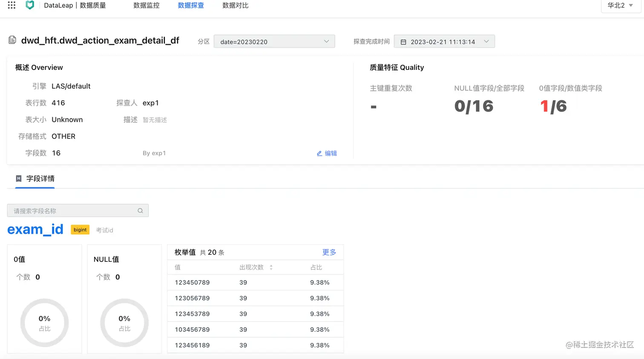Click the 表大小 value Unknown
This screenshot has width=644, height=359.
67,120
